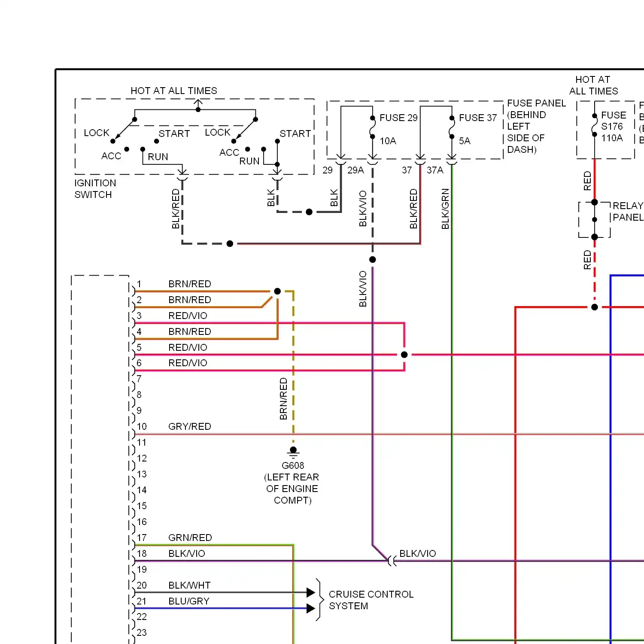Click the vertical BRN/RED label near G608 wire
The image size is (644, 644).
pos(283,399)
